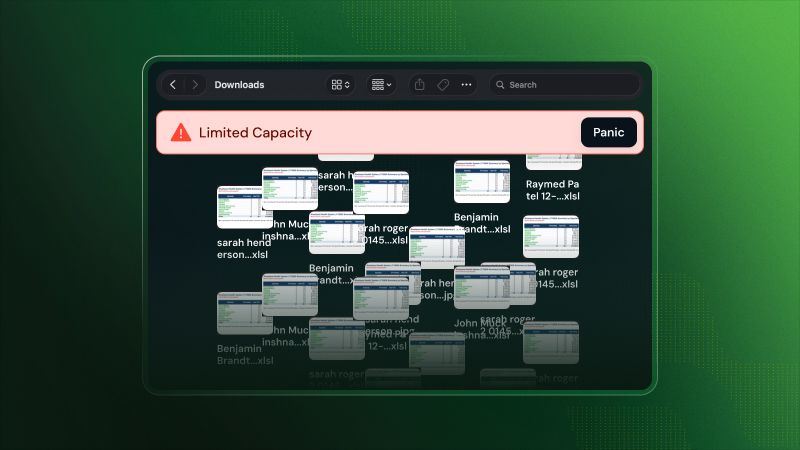Click the Share icon in toolbar
The image size is (800, 450).
(x=419, y=85)
